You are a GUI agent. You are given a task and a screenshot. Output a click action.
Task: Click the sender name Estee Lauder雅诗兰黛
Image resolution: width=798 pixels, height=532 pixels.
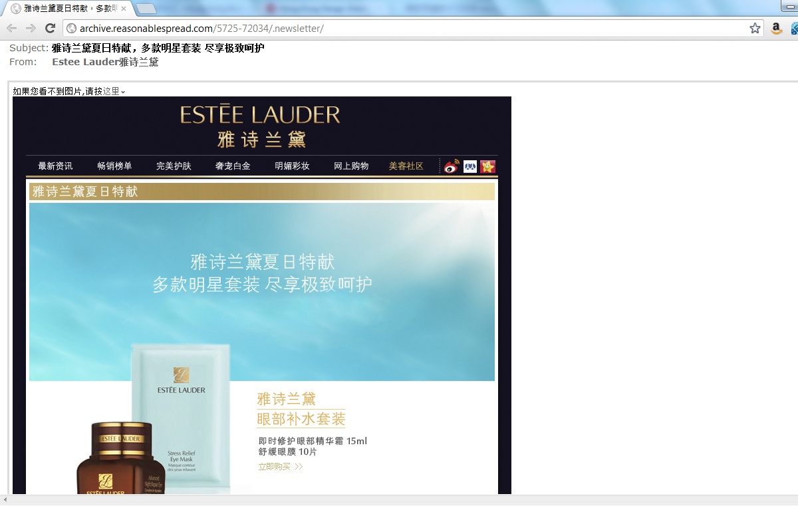(x=105, y=62)
